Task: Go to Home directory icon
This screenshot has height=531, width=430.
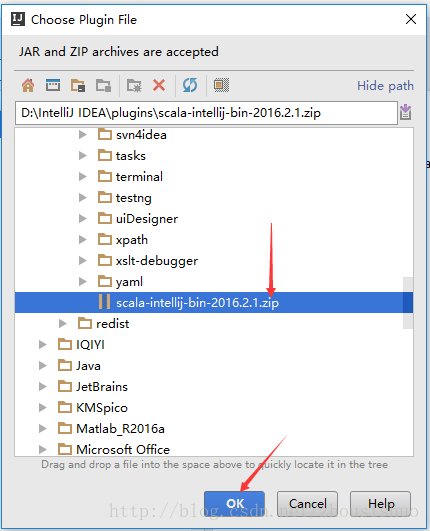Action: [28, 85]
